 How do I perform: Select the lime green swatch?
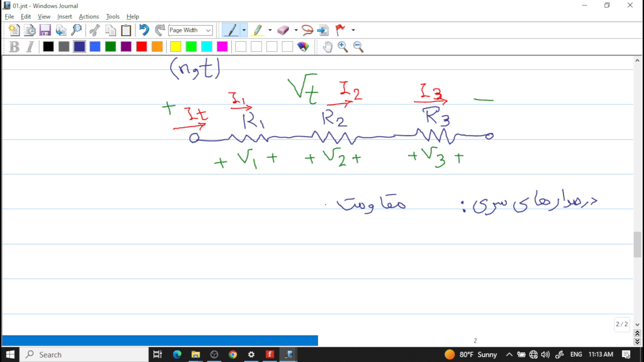pyautogui.click(x=191, y=47)
